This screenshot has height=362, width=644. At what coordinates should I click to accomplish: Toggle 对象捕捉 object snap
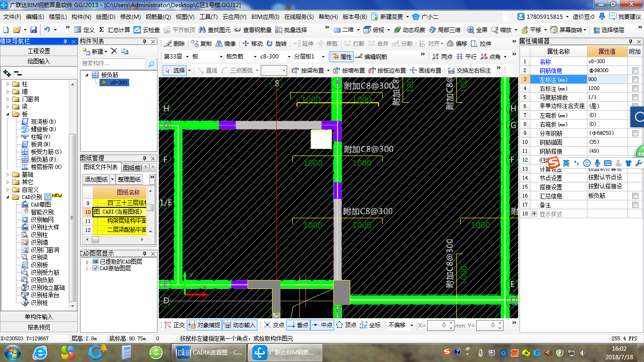(204, 325)
